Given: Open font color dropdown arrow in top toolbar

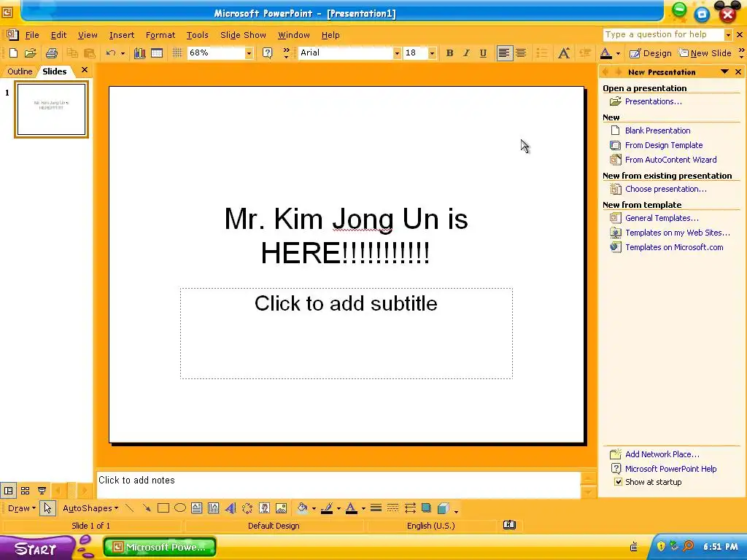Looking at the screenshot, I should pyautogui.click(x=618, y=53).
